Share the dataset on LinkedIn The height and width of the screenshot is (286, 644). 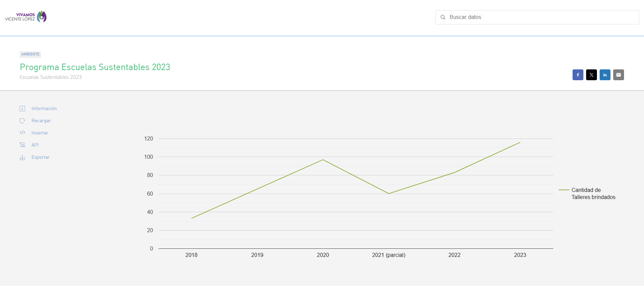click(605, 75)
